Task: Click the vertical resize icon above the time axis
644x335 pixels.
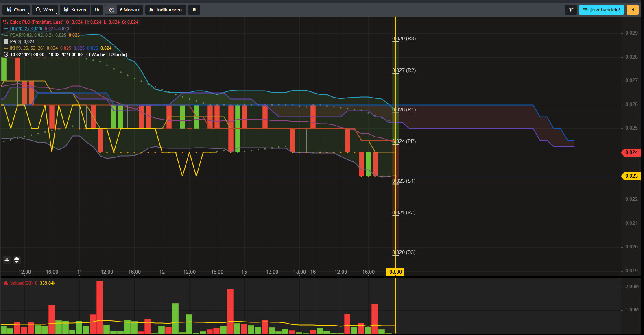Action: [x=17, y=260]
